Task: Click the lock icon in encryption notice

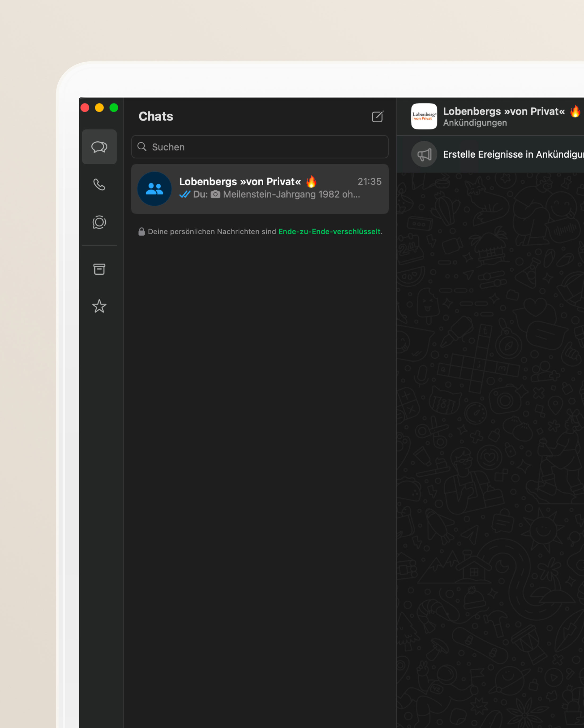Action: coord(141,231)
